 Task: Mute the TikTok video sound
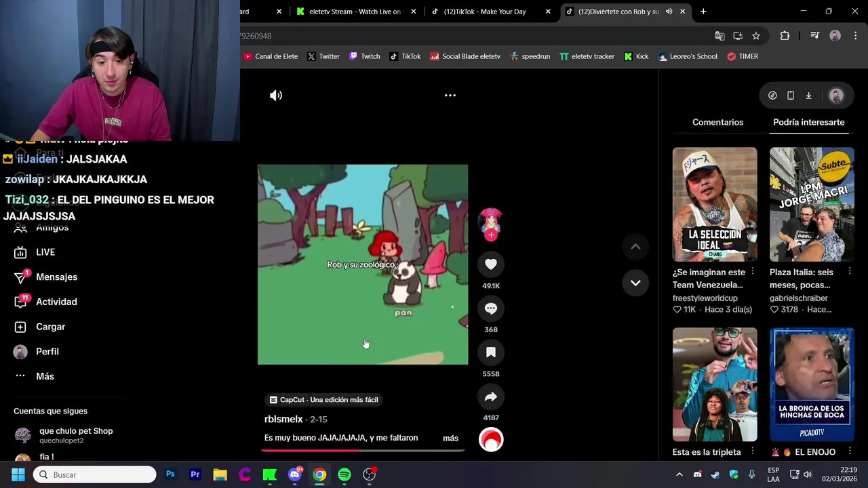276,96
